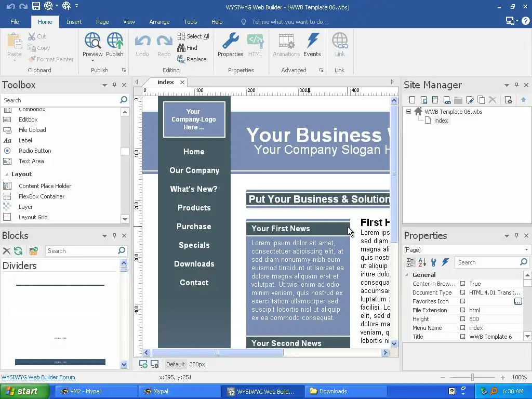Click the mobile page icon in Site Manager
The width and height of the screenshot is (532, 399).
424,100
